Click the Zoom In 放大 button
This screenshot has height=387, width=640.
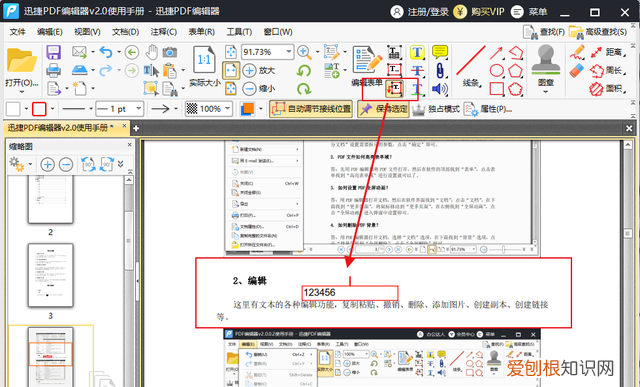point(259,70)
